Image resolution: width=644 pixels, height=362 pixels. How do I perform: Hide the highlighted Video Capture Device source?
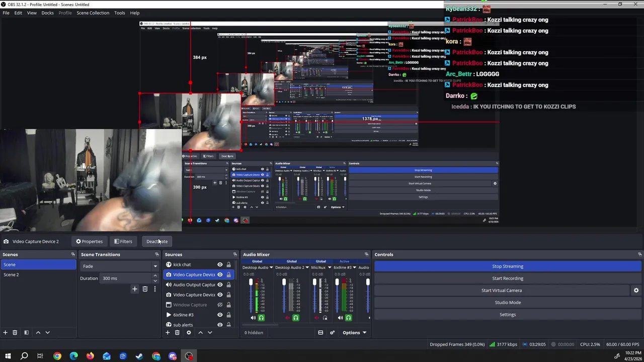220,275
